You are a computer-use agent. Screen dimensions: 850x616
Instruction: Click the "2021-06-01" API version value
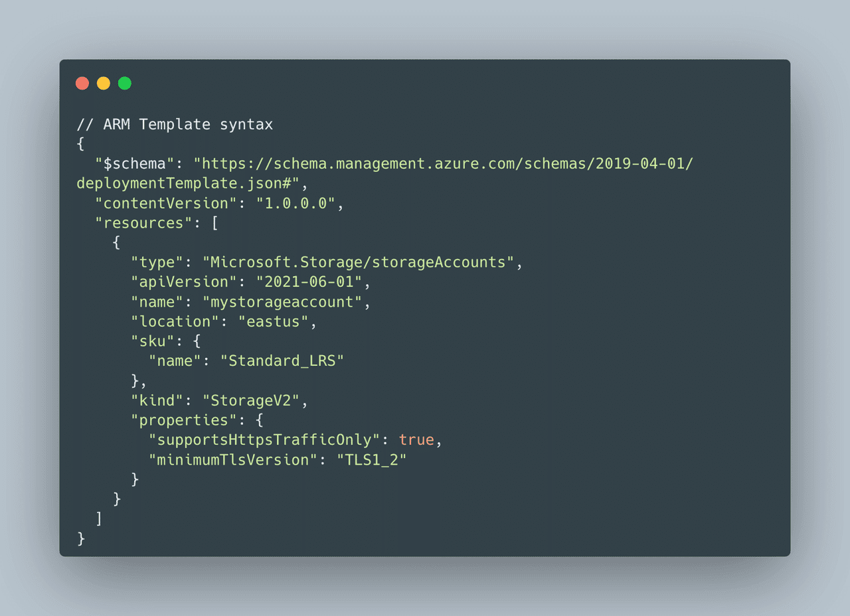click(x=309, y=282)
